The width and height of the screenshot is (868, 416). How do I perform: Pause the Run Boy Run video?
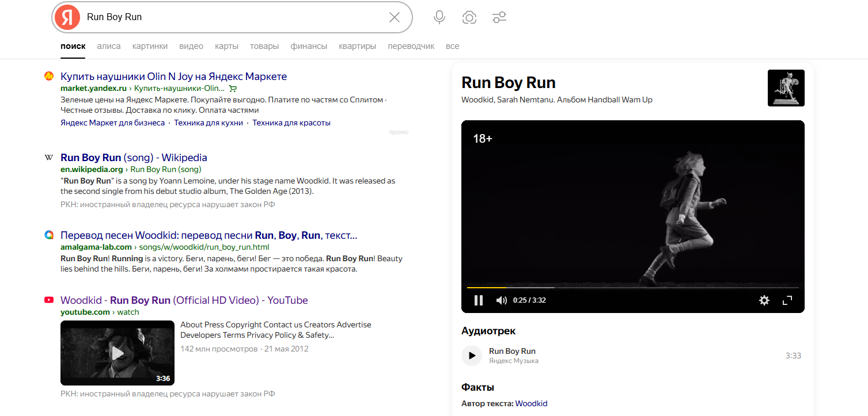[478, 300]
